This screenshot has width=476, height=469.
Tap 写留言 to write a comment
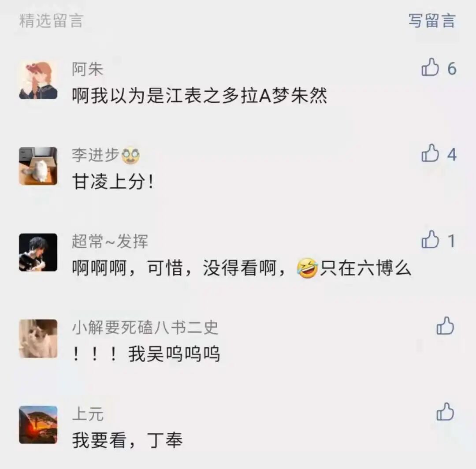431,21
